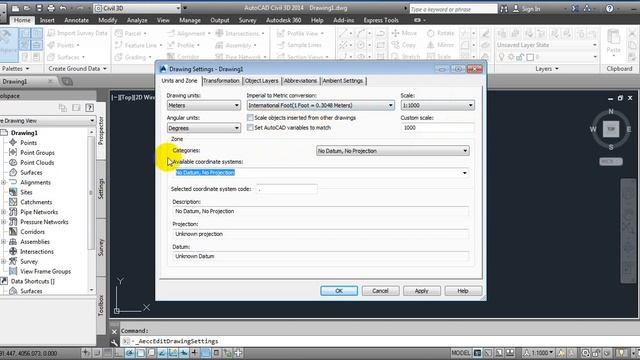Screen dimensions: 640x360
Task: Open the Analyze ribbon tab
Action: point(137,20)
